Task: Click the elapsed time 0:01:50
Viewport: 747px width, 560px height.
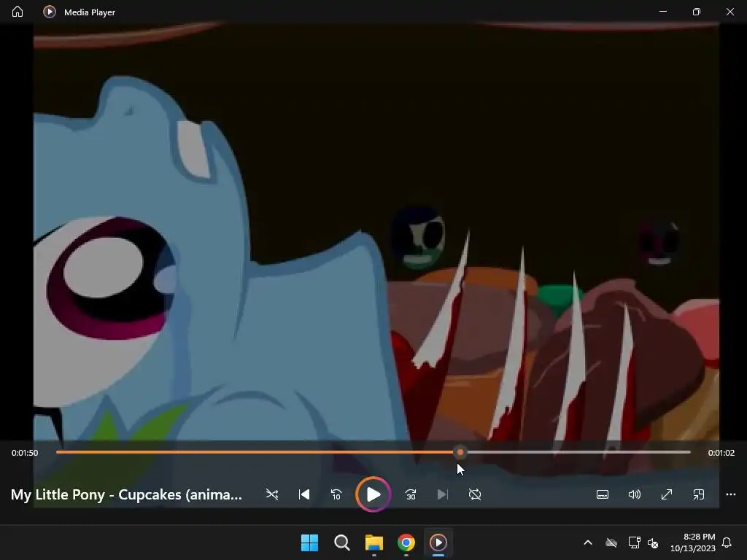Action: point(25,453)
